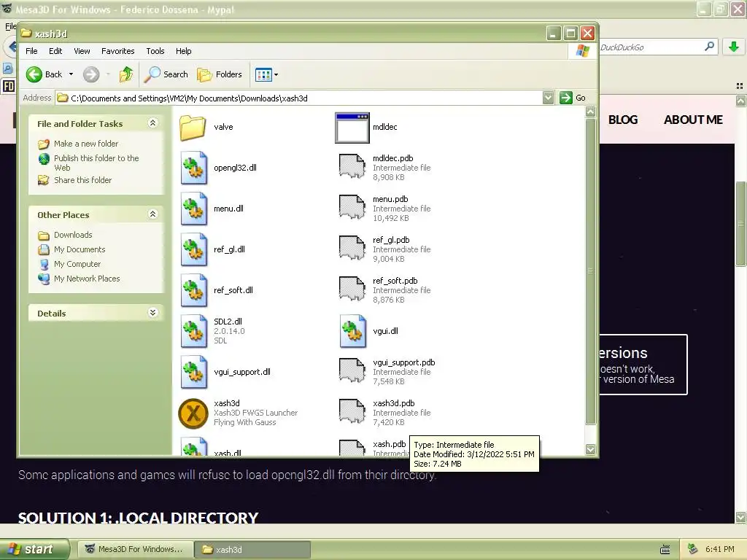Select the ref_soft.pdb file icon
This screenshot has width=747, height=560.
[x=352, y=289]
